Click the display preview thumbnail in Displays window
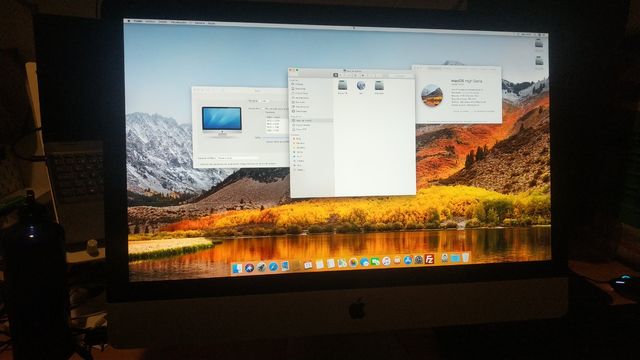The image size is (640, 360). pos(222,121)
